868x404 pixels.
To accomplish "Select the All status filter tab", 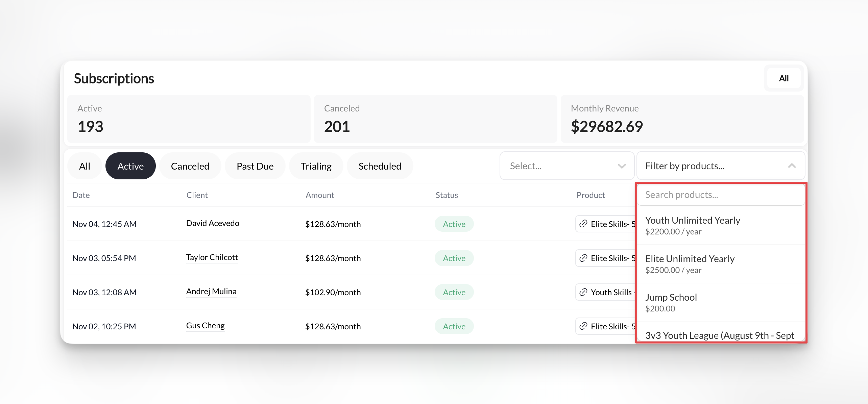I will tap(85, 166).
